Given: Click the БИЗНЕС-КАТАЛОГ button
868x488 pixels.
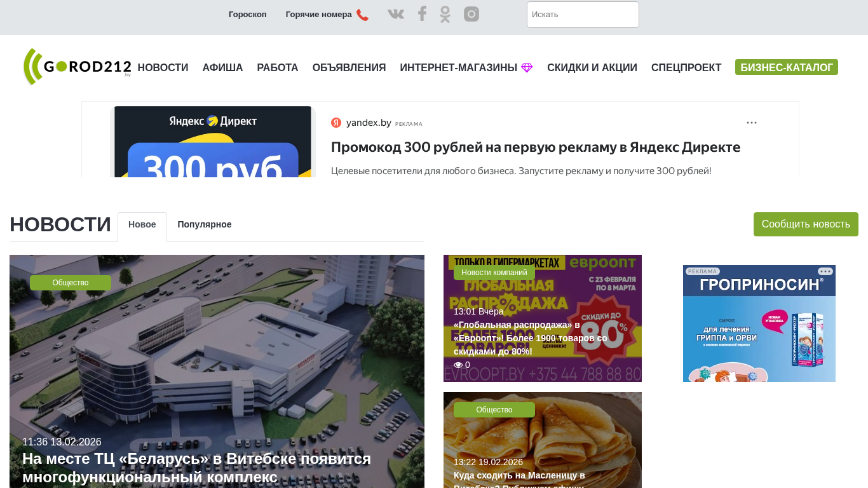Looking at the screenshot, I should click(x=787, y=67).
